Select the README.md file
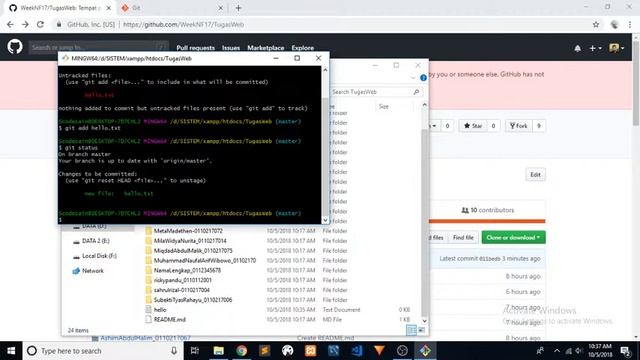Screen dimensions: 640x360 [170, 320]
